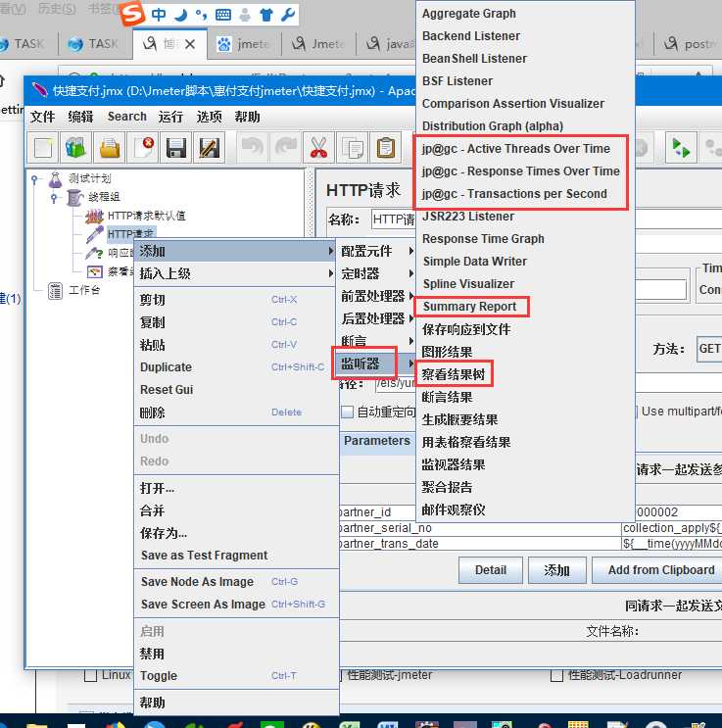
Task: Choose Toggle in context menu
Action: click(236, 676)
